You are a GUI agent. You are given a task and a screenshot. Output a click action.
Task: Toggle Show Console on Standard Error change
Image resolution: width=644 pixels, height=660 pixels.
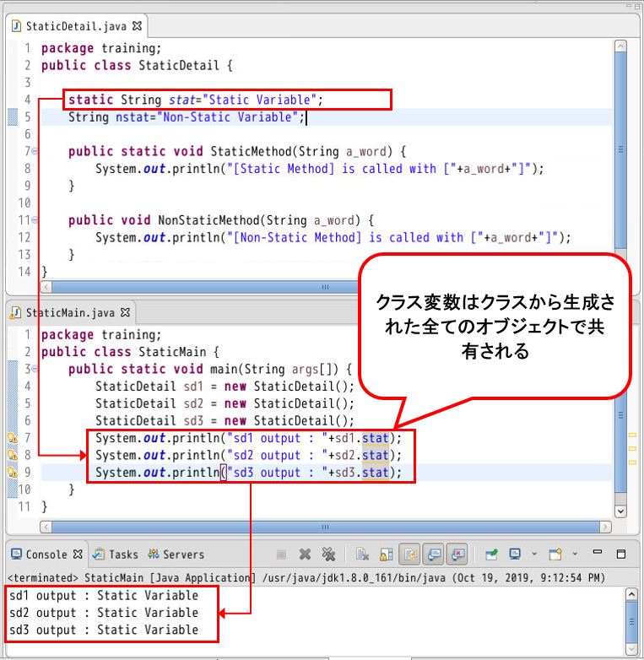(457, 555)
